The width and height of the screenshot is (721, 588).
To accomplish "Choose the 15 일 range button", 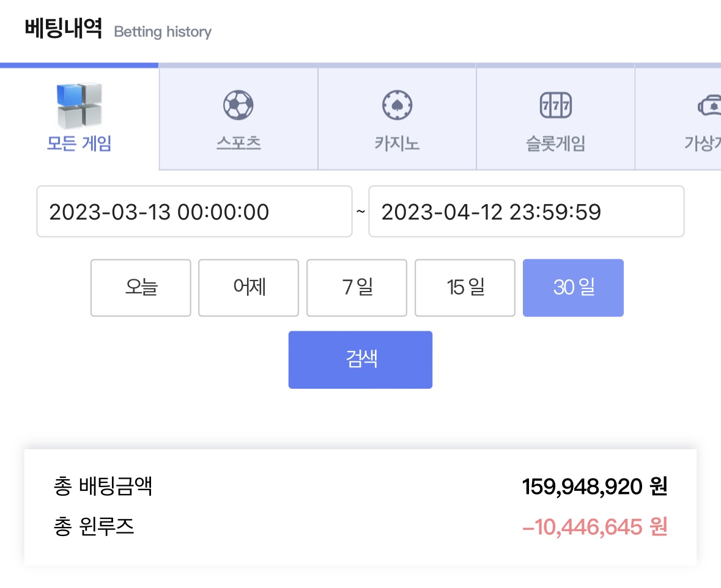I will pyautogui.click(x=465, y=288).
